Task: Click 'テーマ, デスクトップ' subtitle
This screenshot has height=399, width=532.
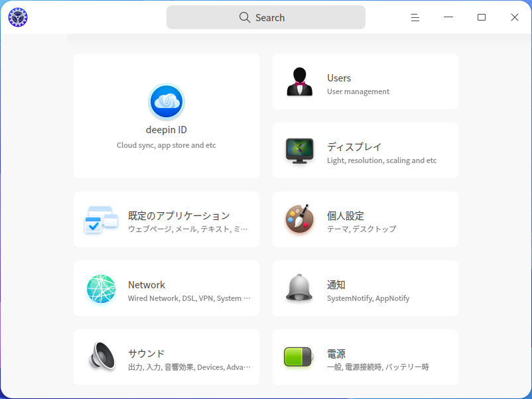Action: pyautogui.click(x=362, y=229)
